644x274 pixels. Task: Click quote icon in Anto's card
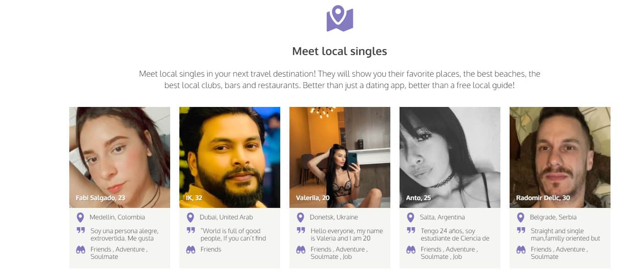pyautogui.click(x=411, y=230)
